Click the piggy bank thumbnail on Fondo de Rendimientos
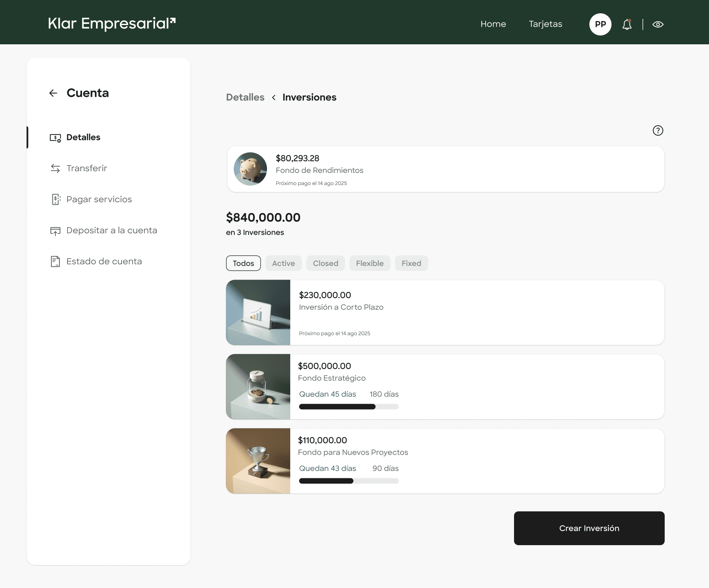The height and width of the screenshot is (588, 709). [x=250, y=169]
